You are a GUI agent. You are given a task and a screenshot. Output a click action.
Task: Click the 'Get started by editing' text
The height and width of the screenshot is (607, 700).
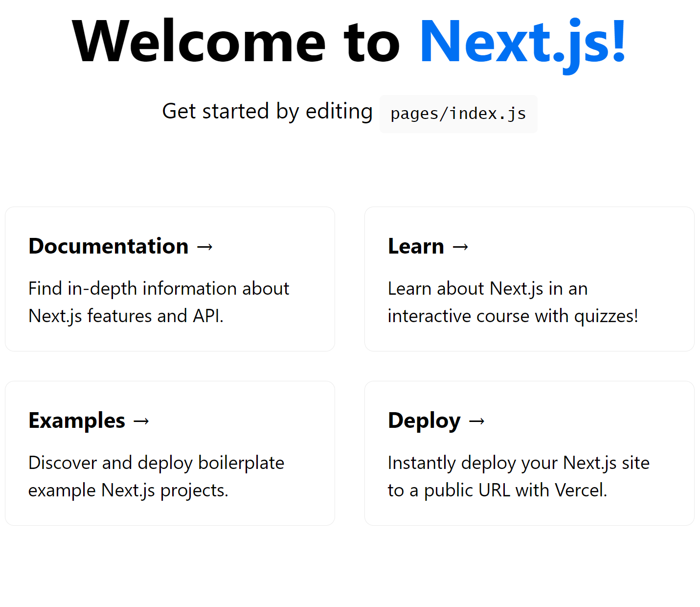267,111
